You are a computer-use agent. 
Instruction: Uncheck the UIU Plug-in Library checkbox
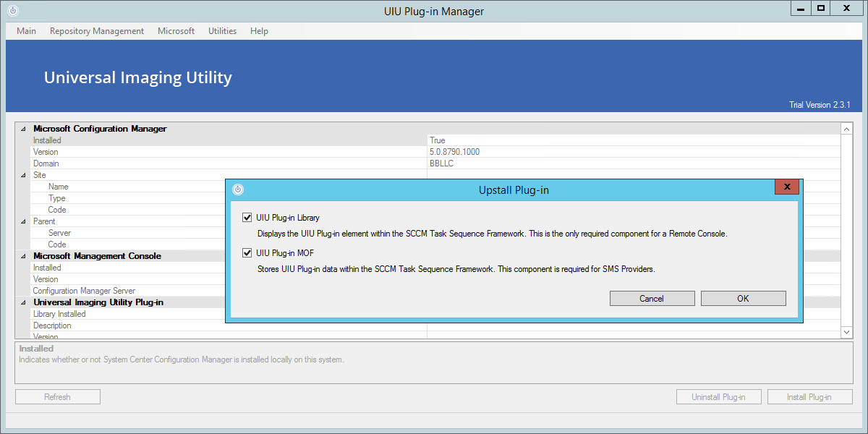click(x=247, y=217)
